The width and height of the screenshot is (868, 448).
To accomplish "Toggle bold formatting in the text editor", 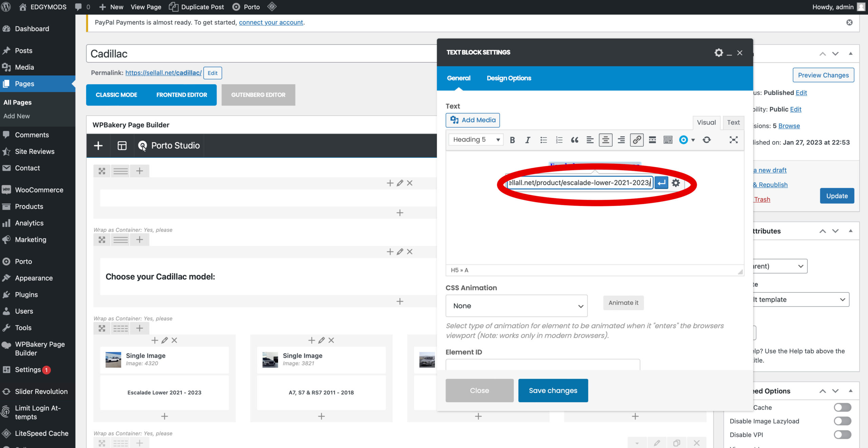I will (512, 140).
